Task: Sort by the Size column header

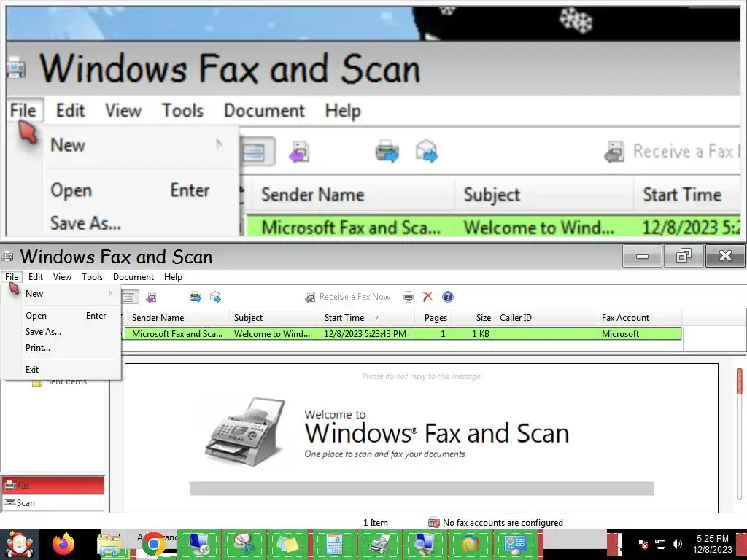Action: [x=473, y=318]
